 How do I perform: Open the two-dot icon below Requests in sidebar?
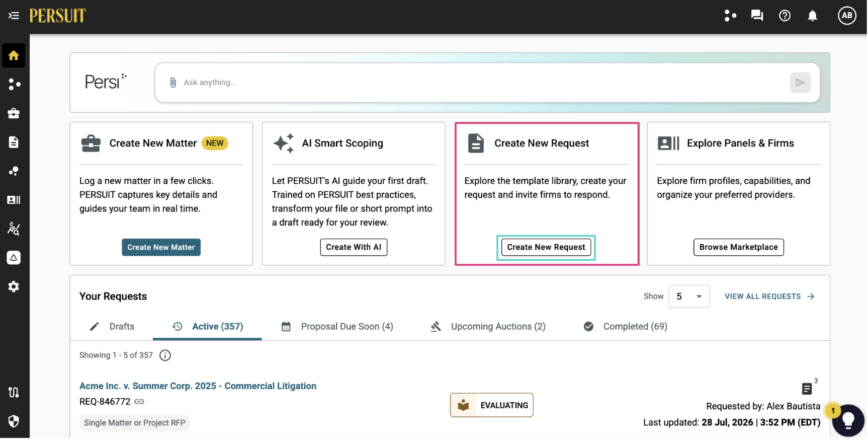click(x=14, y=171)
